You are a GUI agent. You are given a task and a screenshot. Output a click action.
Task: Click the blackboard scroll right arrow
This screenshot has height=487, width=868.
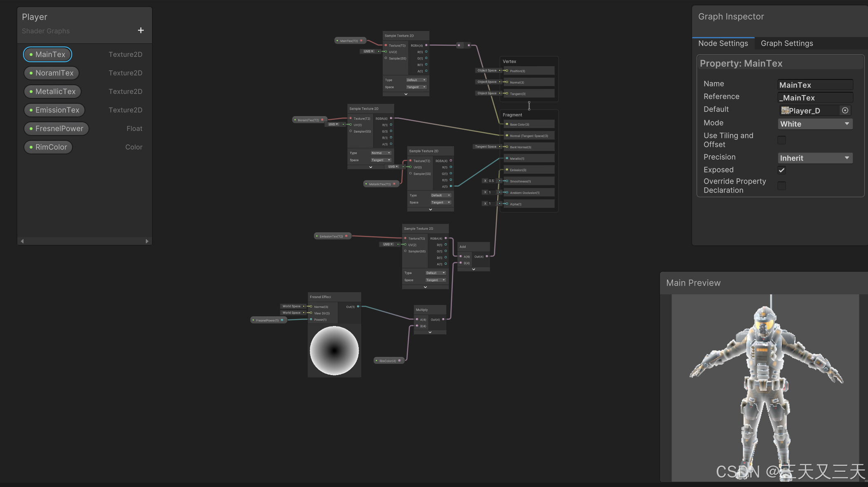tap(147, 241)
